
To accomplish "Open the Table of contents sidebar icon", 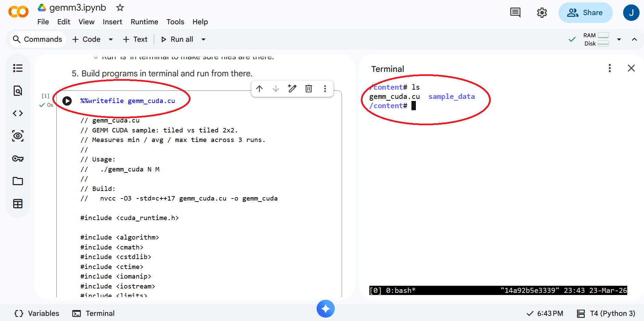I will point(18,68).
